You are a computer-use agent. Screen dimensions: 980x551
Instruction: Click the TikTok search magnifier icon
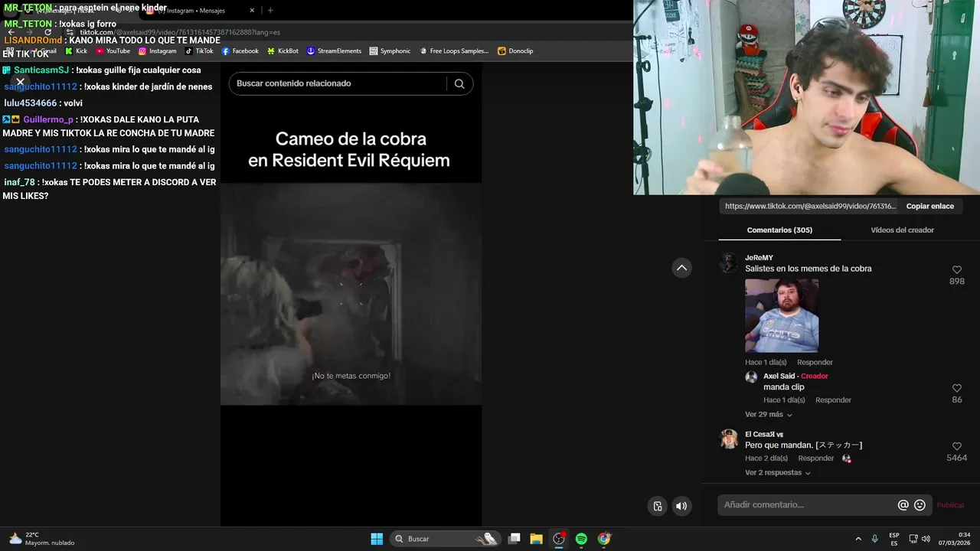pyautogui.click(x=459, y=83)
